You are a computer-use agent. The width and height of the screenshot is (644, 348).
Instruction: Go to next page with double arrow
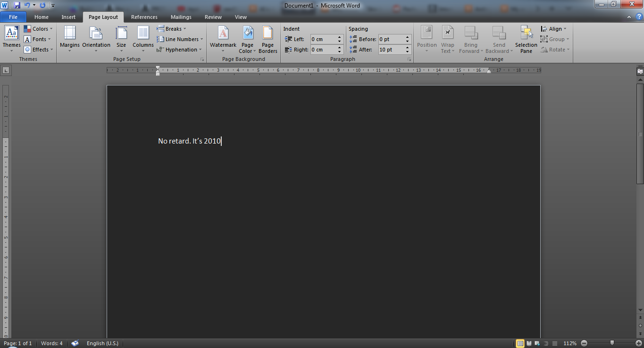[640, 333]
